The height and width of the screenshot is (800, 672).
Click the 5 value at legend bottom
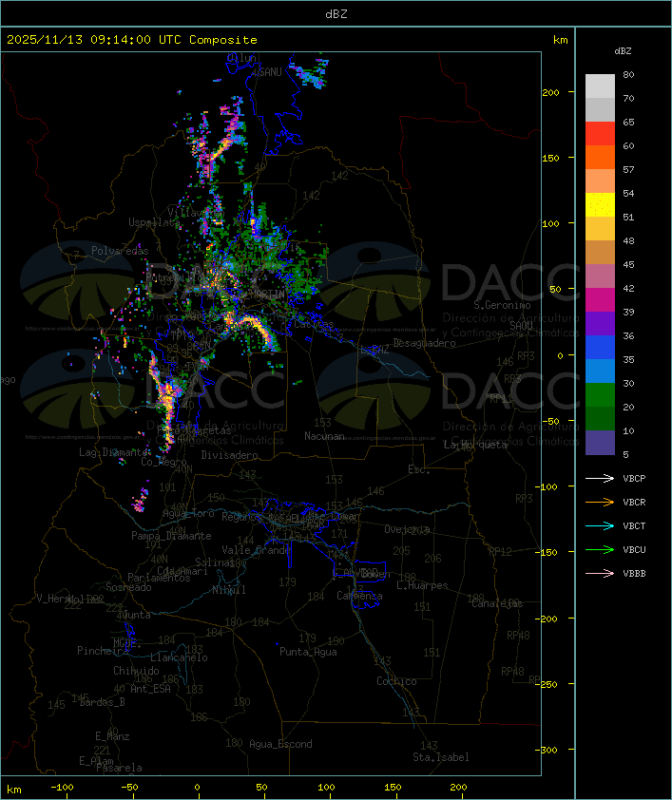(625, 454)
